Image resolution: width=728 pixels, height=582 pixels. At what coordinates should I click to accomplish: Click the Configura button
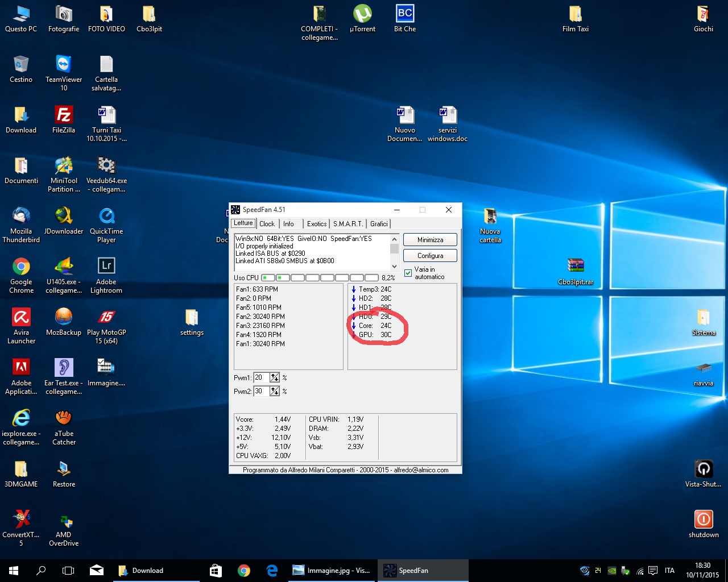tap(430, 256)
